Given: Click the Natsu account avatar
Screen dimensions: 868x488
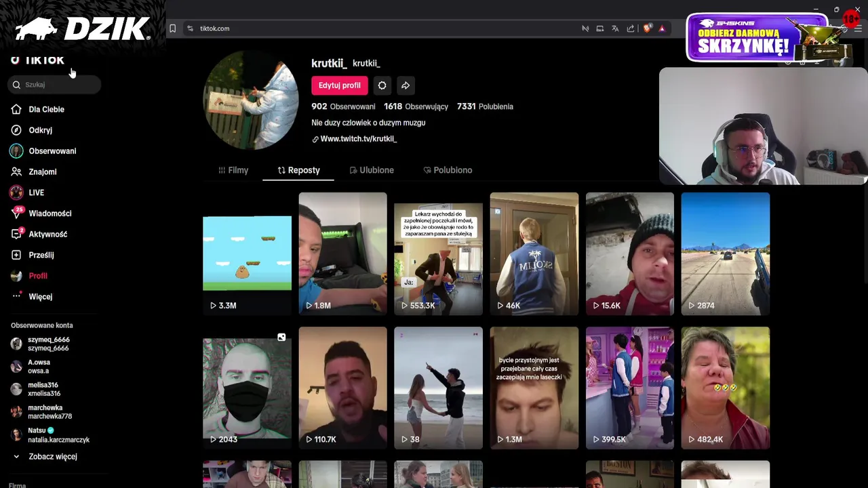Looking at the screenshot, I should [x=16, y=434].
